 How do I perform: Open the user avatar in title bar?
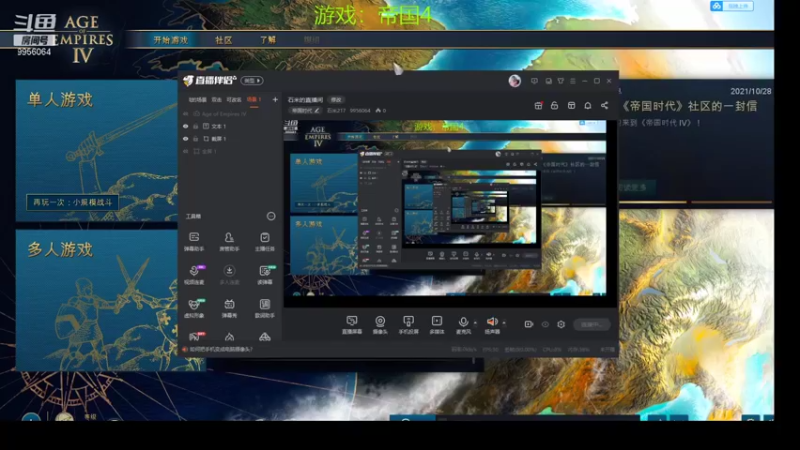click(514, 81)
